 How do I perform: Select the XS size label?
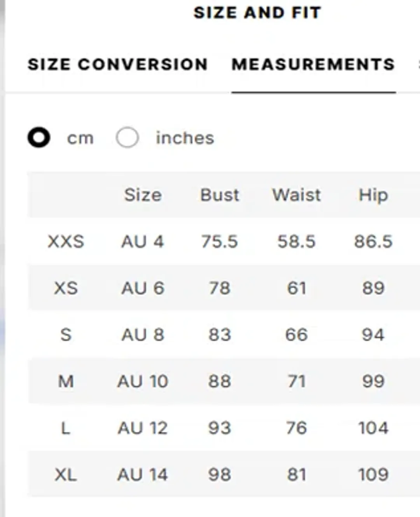[67, 288]
